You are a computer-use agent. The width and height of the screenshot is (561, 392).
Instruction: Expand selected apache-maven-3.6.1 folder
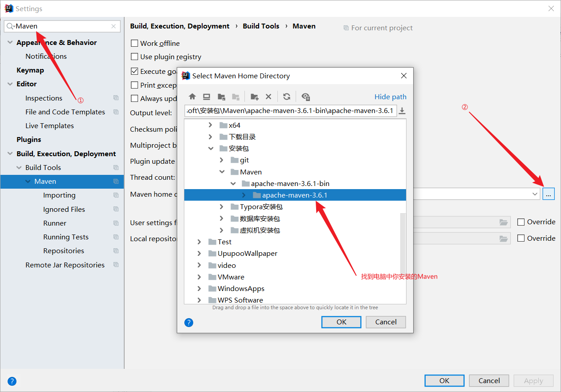(x=244, y=195)
